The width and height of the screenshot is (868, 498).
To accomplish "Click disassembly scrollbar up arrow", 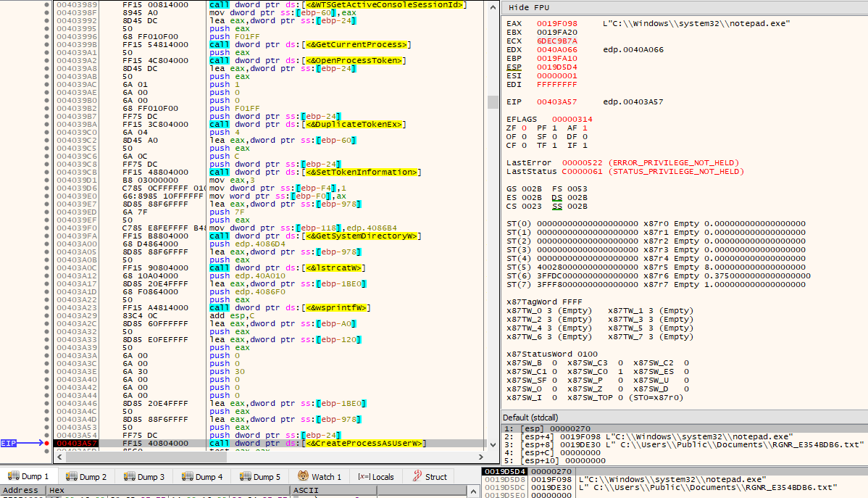I will [493, 7].
